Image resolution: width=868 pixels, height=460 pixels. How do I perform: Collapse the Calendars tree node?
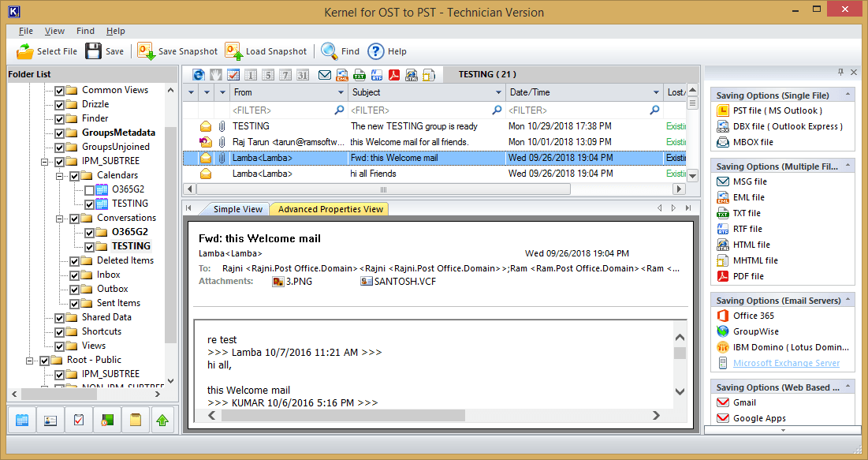coord(59,176)
